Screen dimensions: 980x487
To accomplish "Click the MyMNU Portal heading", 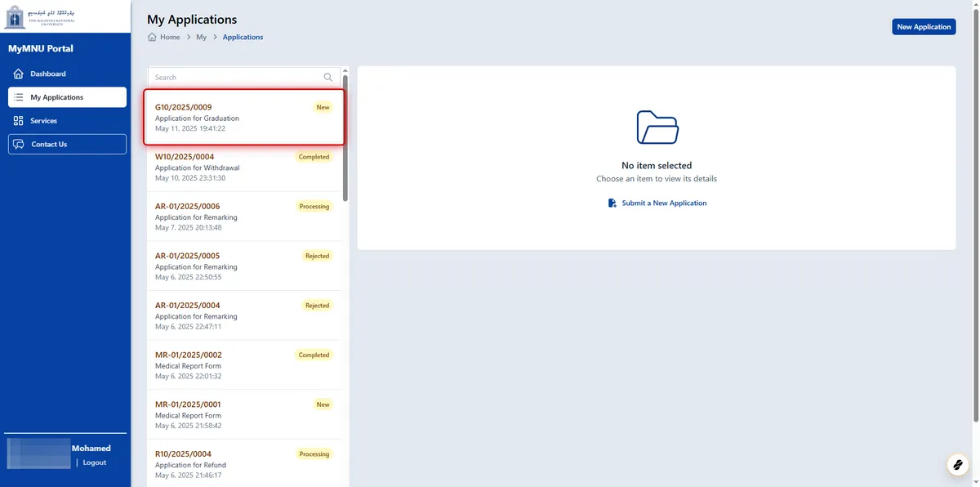I will click(x=41, y=48).
